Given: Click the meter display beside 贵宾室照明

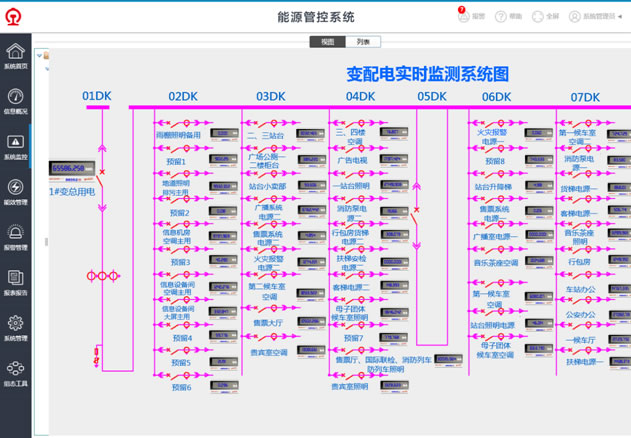Looking at the screenshot, I should pos(394,386).
